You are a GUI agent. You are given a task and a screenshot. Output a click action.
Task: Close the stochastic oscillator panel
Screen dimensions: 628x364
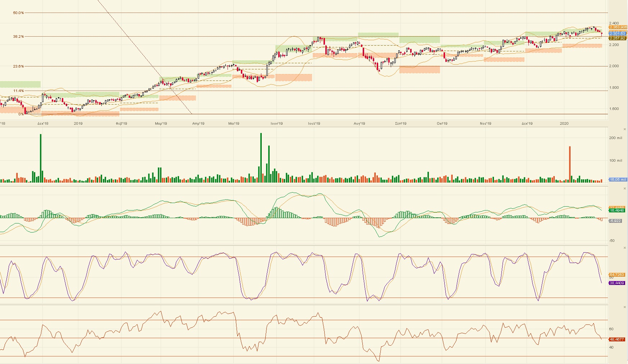625,248
